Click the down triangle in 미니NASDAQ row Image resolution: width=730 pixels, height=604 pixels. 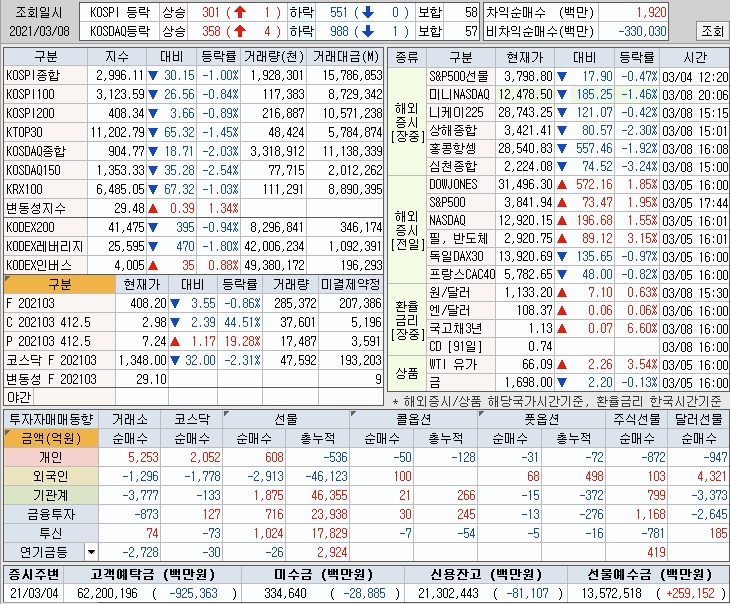coord(562,95)
